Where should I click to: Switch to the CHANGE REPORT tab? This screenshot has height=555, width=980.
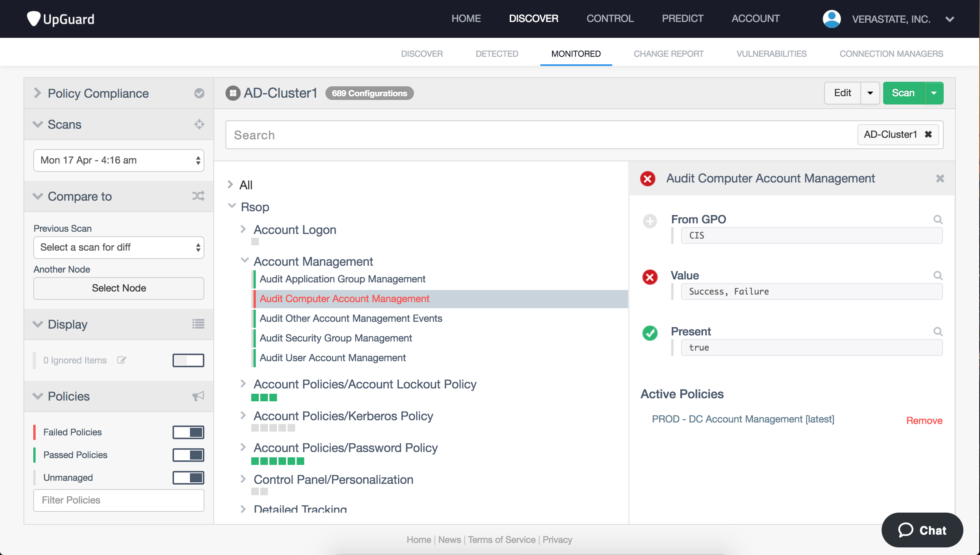pos(669,54)
